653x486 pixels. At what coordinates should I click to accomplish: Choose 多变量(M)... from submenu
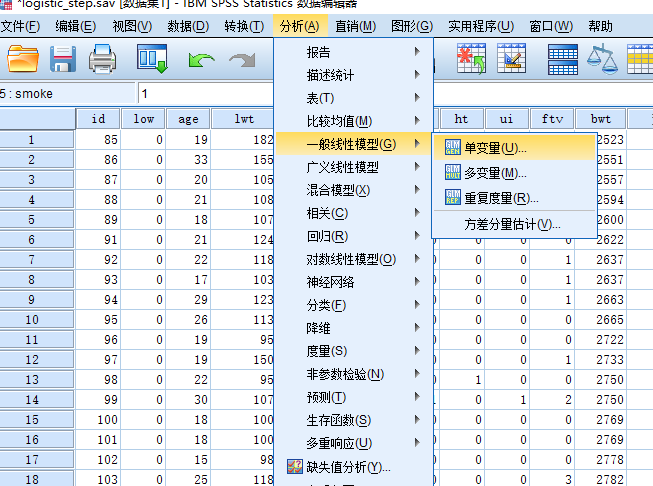[514, 172]
